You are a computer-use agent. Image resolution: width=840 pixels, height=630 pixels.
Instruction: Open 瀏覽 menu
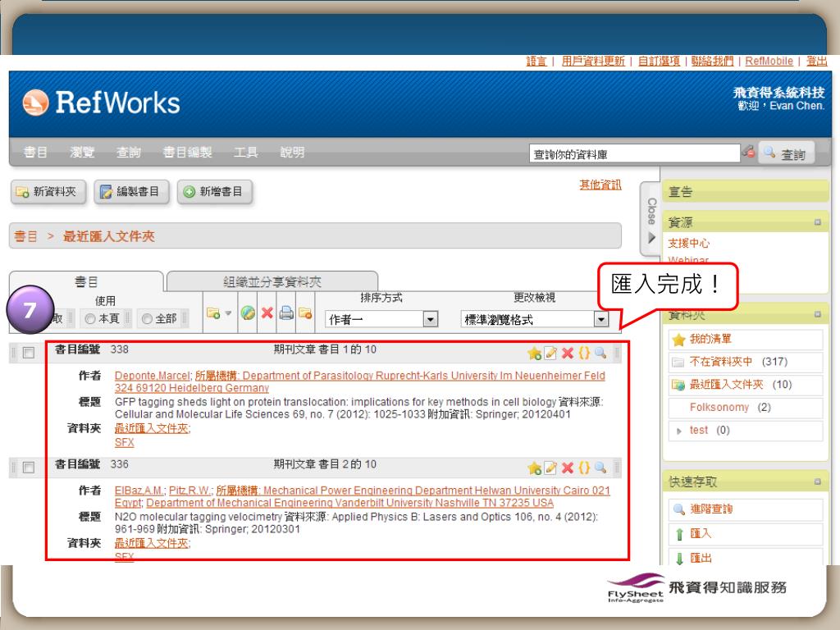(x=82, y=152)
